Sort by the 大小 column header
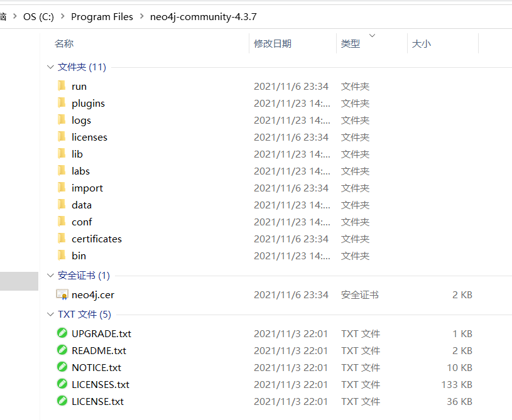512x420 pixels. (422, 44)
